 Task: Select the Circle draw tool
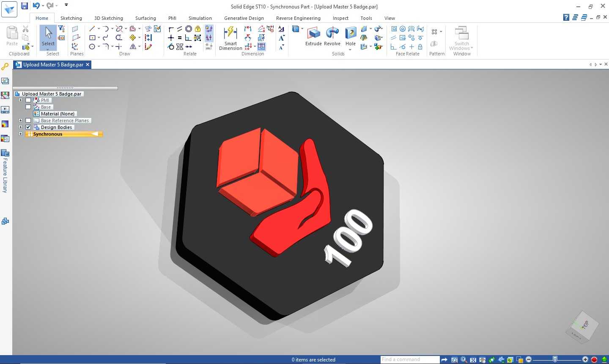[x=92, y=47]
